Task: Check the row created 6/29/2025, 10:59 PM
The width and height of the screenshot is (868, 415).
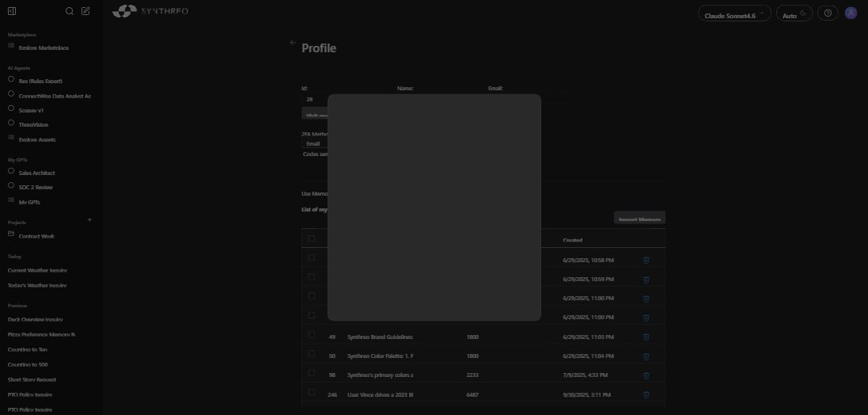Action: point(312,276)
